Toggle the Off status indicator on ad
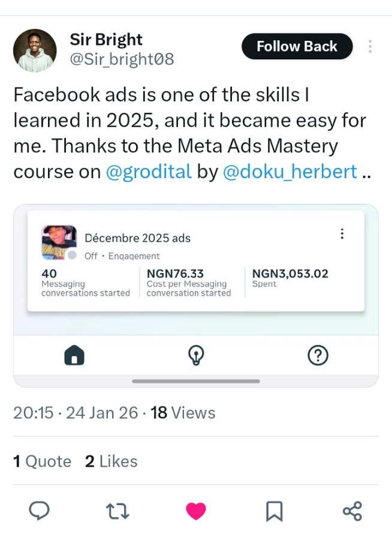The height and width of the screenshot is (537, 392). coord(73,256)
